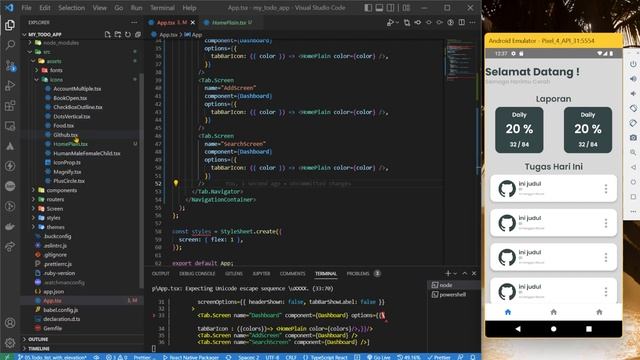
Task: Tap Android navigation Home circle
Action: (553, 329)
